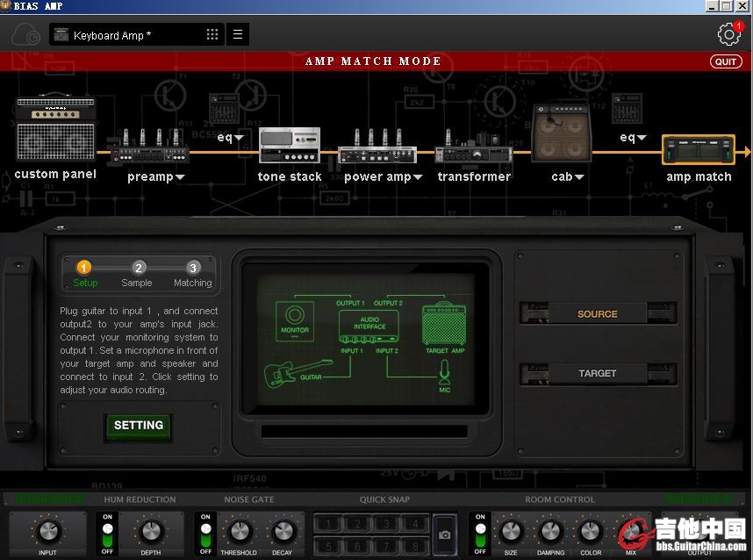Click the amp icon beside Keyboard Amp
Screen dimensions: 753x560
point(61,34)
